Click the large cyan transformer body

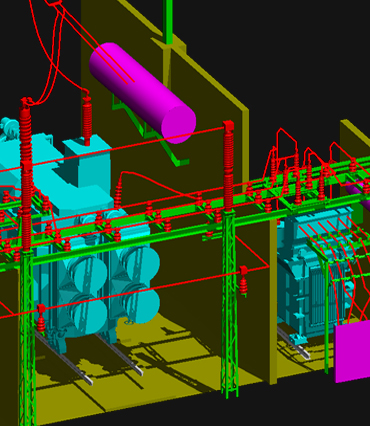coord(80,233)
